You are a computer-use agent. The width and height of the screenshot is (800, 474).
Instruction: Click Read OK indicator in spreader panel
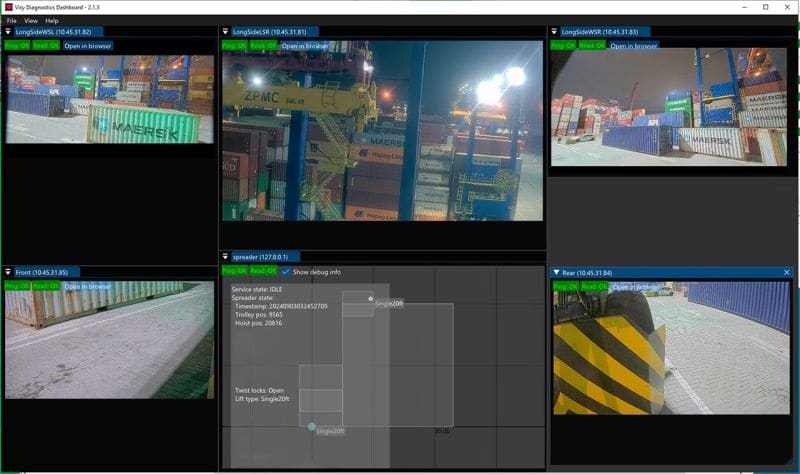pos(263,271)
